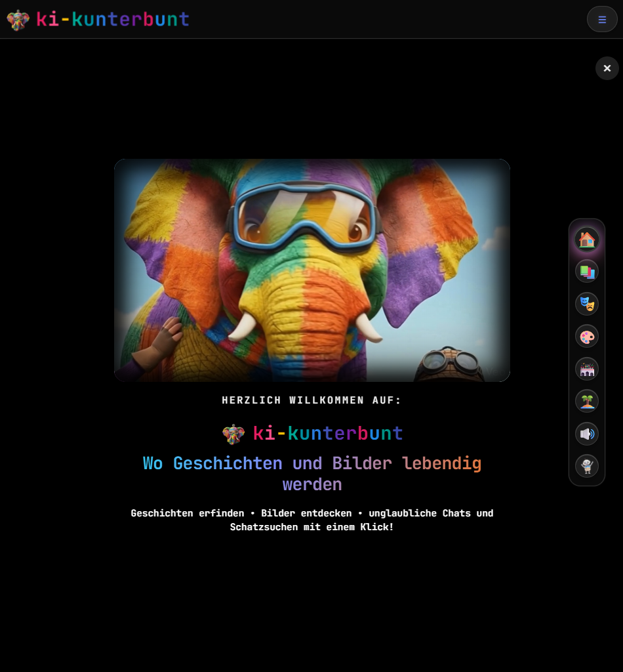Click 'Geschichten erfinden' description text
This screenshot has height=672, width=623.
coord(188,513)
